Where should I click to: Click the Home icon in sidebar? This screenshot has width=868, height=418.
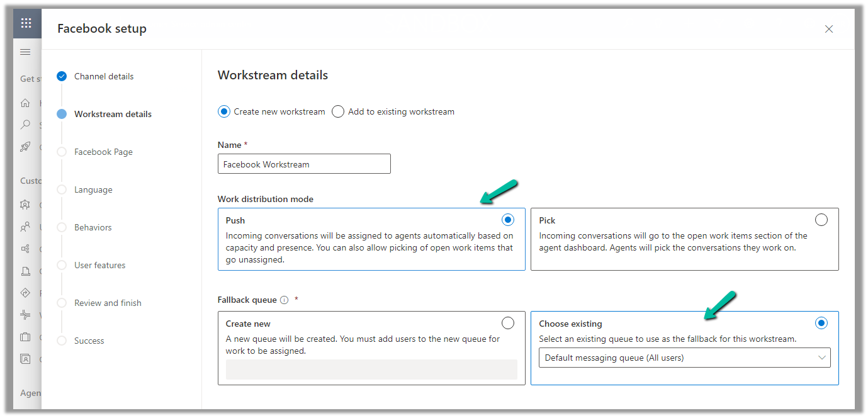[25, 103]
